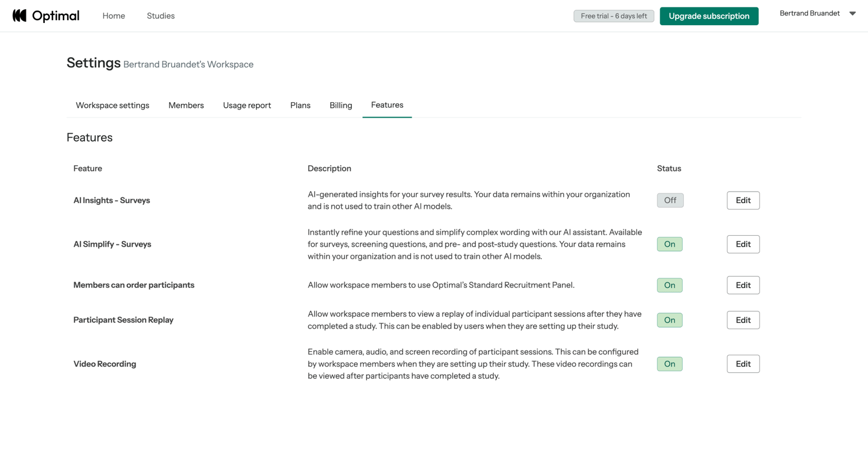868x467 pixels.
Task: Switch to the Members tab
Action: (186, 106)
